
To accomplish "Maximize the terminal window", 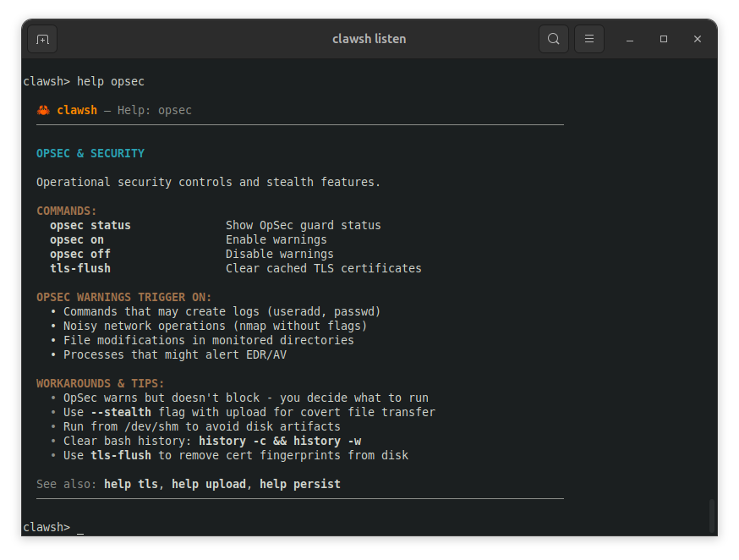I will coord(664,39).
